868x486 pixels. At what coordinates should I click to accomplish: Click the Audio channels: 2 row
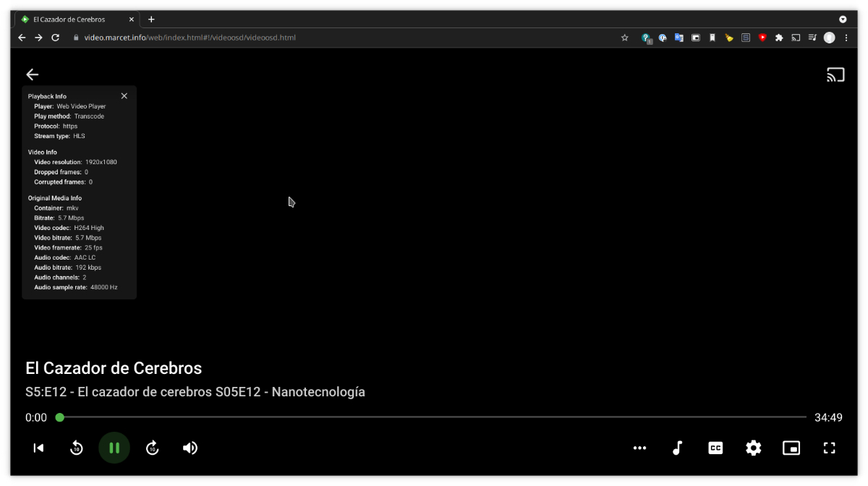pyautogui.click(x=60, y=277)
